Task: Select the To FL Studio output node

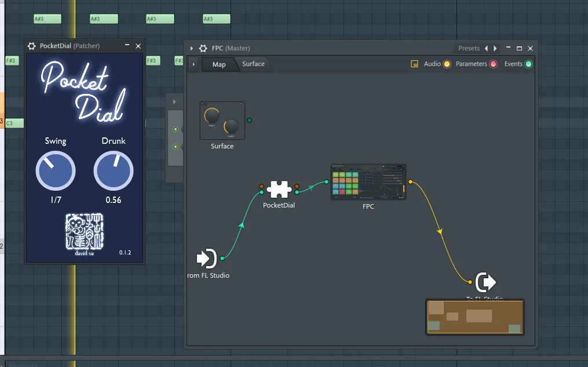Action: click(x=485, y=282)
